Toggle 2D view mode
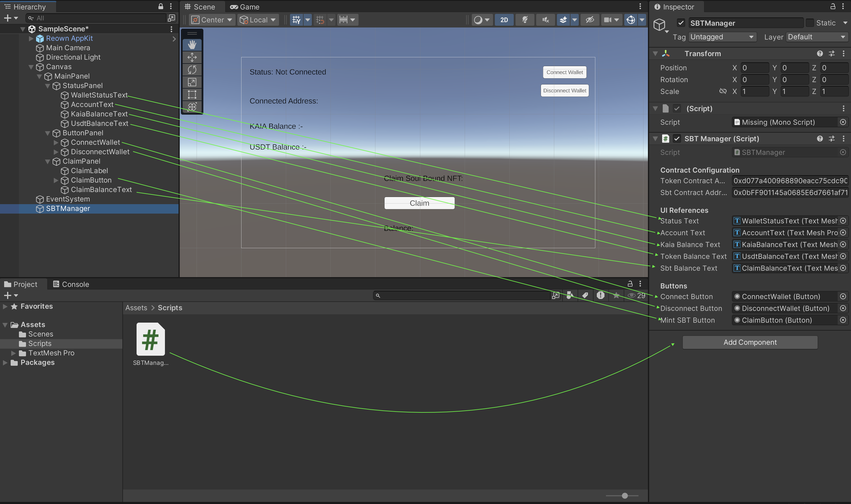This screenshot has width=851, height=504. pos(504,20)
